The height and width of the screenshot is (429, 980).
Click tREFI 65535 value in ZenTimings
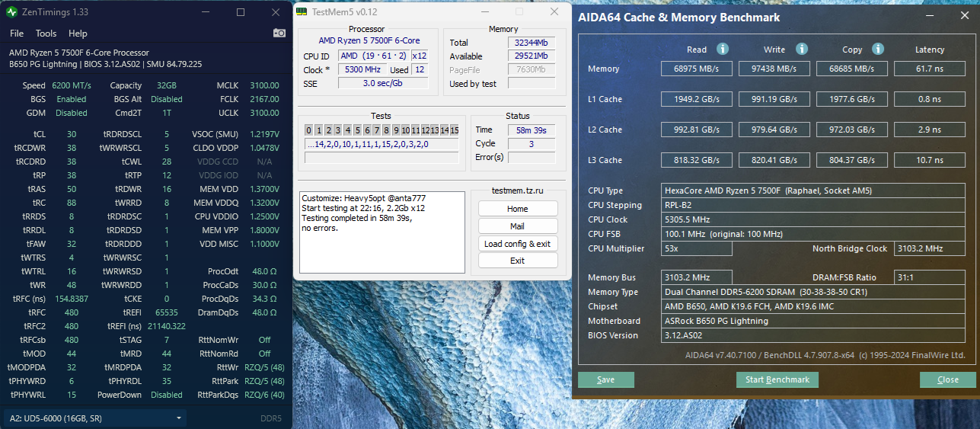tap(166, 312)
